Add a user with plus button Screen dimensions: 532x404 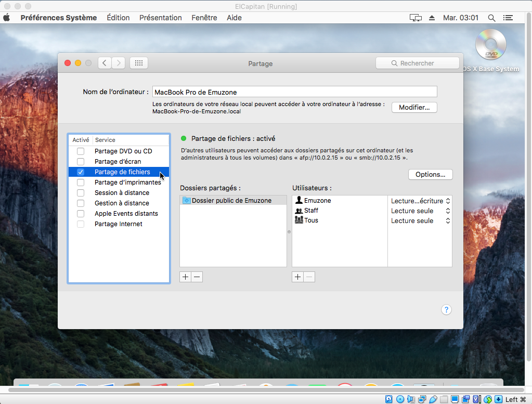(x=297, y=277)
